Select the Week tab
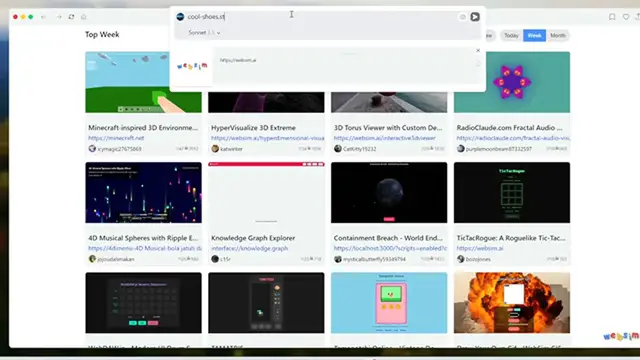This screenshot has height=360, width=640. [x=534, y=36]
